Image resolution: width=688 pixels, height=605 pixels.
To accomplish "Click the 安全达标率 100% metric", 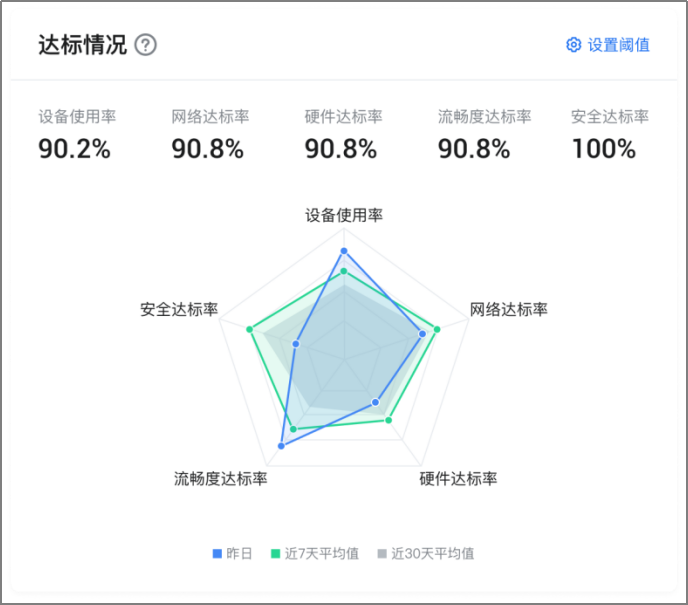I will tap(609, 135).
